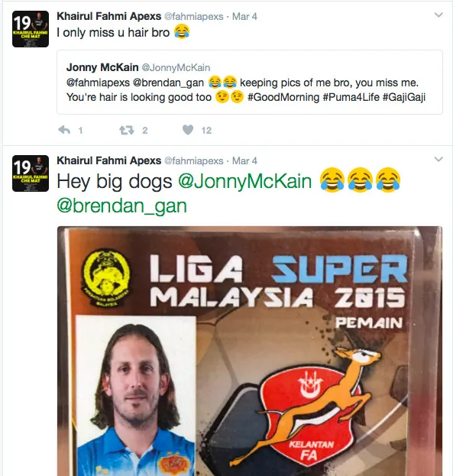This screenshot has height=476, width=453.
Task: Select the #GoodMorning hashtag in quoted tweet
Action: [283, 97]
